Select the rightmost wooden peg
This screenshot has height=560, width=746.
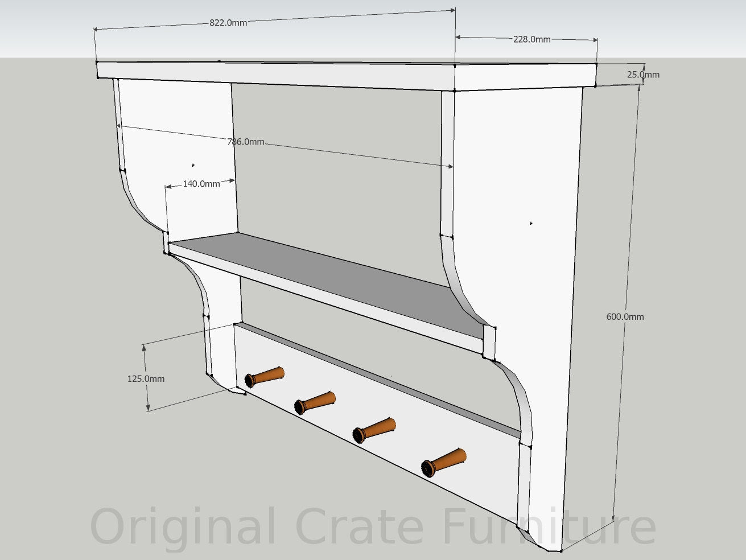443,462
